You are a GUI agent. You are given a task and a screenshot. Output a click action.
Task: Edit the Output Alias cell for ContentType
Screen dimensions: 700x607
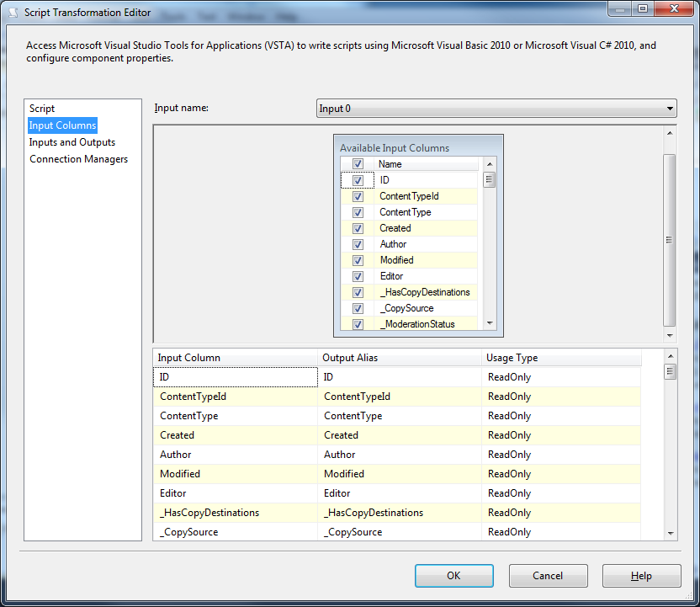click(x=399, y=416)
